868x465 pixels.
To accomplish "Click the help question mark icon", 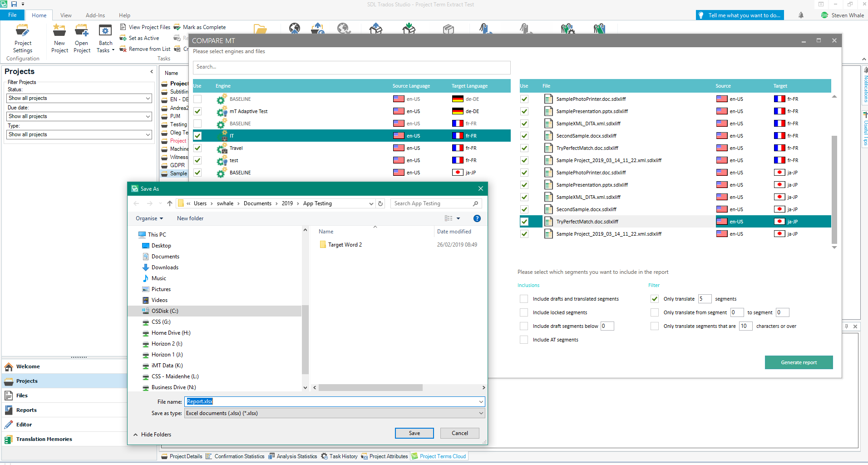I will click(x=477, y=218).
